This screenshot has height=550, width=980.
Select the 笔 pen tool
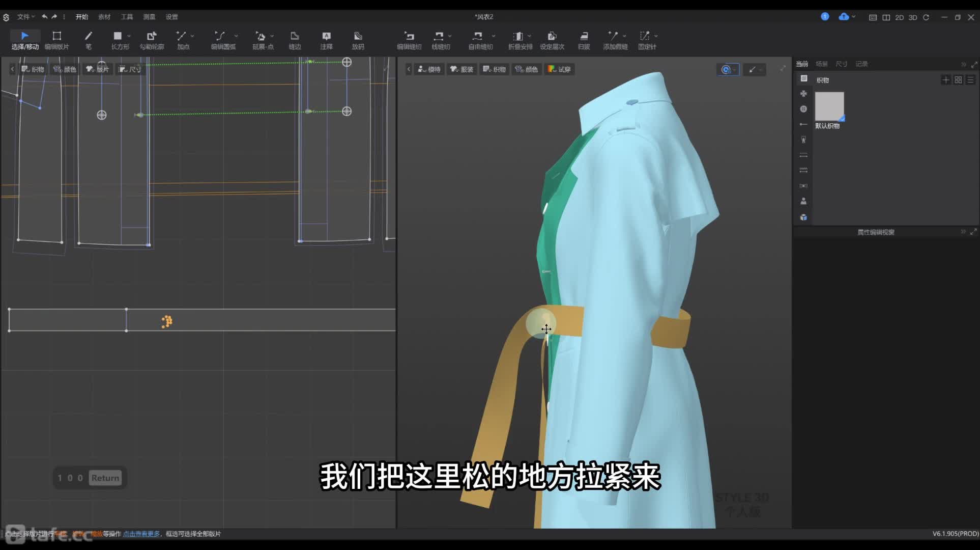click(x=89, y=40)
